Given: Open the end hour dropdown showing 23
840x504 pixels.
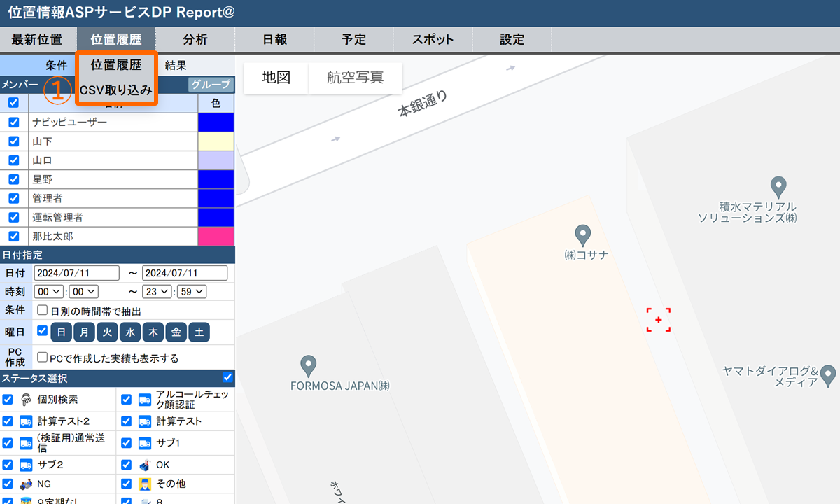Looking at the screenshot, I should point(157,292).
